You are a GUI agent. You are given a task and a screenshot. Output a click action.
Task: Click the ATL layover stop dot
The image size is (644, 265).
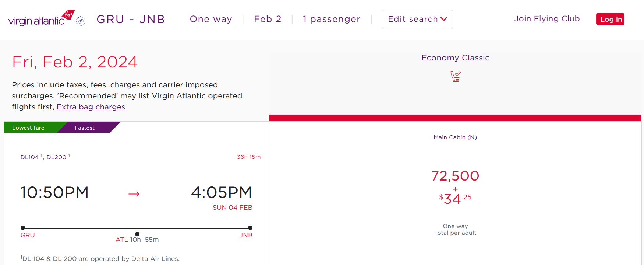click(x=137, y=234)
